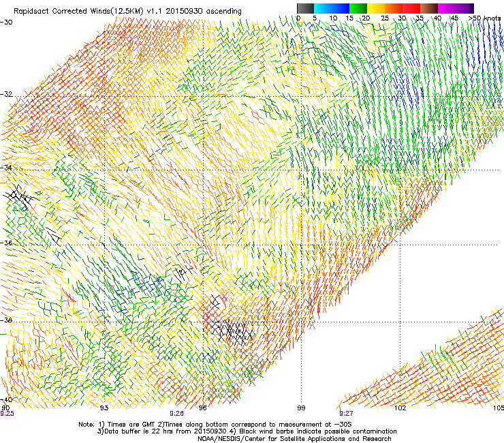This screenshot has width=504, height=443.
Task: Click the '-40' latitude axis label
Action: click(x=6, y=399)
